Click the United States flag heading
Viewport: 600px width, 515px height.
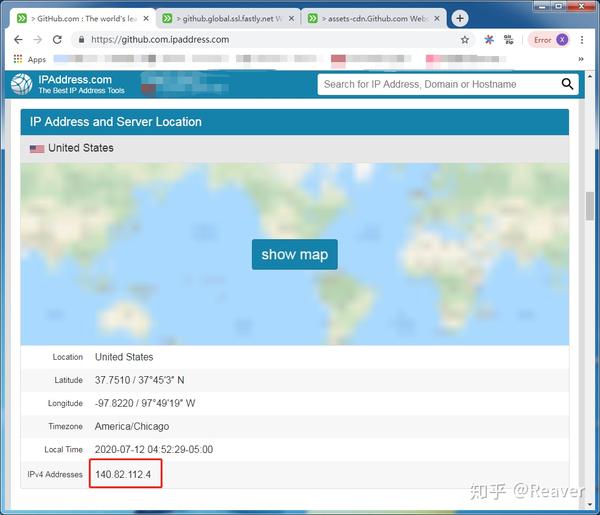point(72,148)
